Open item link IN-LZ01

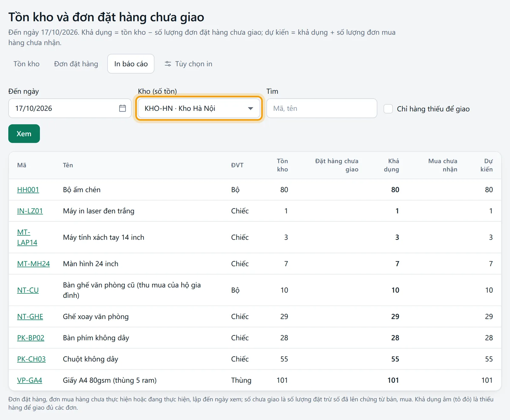[30, 211]
